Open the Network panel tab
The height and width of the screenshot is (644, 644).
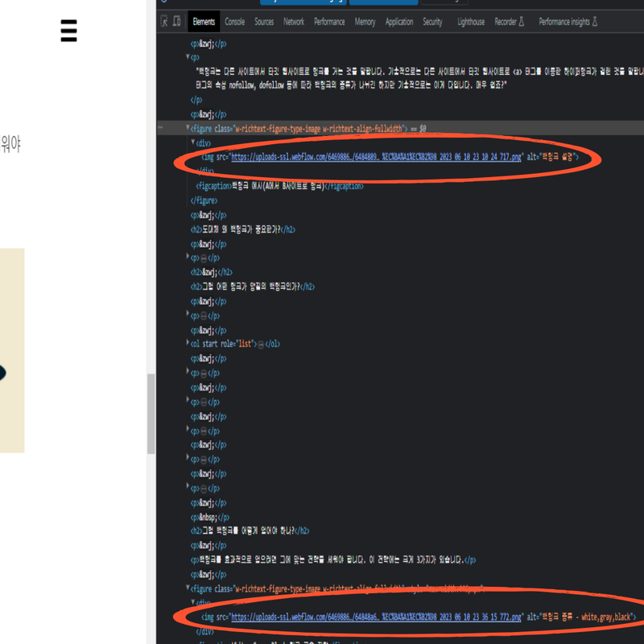click(294, 22)
